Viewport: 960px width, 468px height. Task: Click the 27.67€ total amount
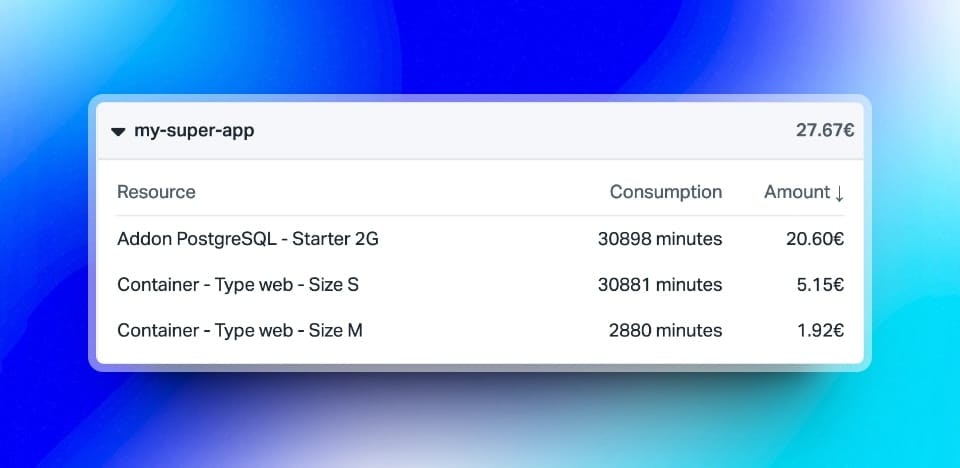click(825, 130)
